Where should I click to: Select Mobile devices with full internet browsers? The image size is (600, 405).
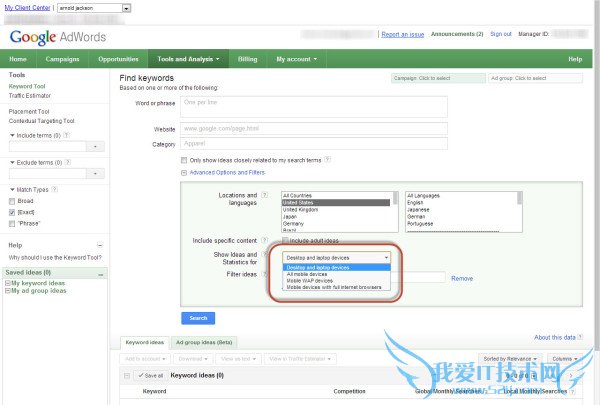click(334, 287)
